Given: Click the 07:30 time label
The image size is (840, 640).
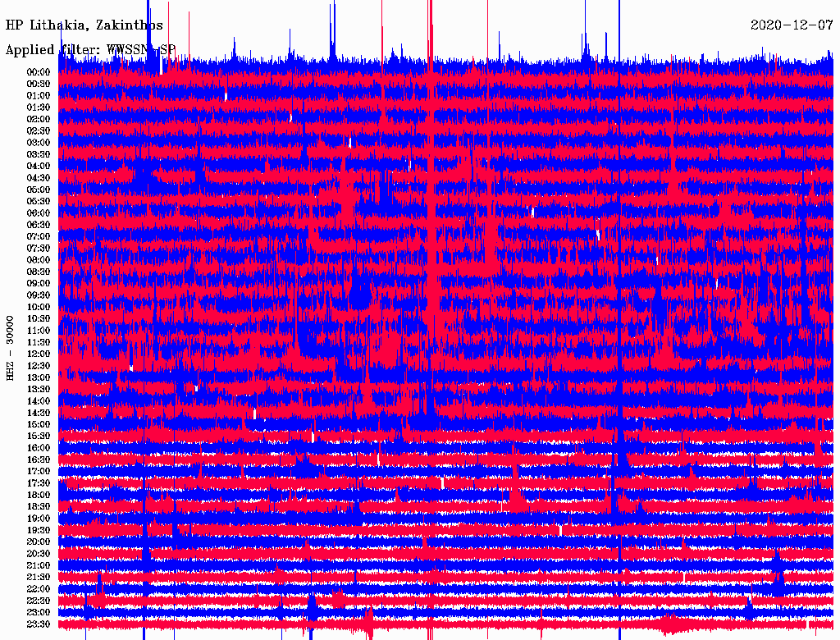Looking at the screenshot, I should coord(39,248).
